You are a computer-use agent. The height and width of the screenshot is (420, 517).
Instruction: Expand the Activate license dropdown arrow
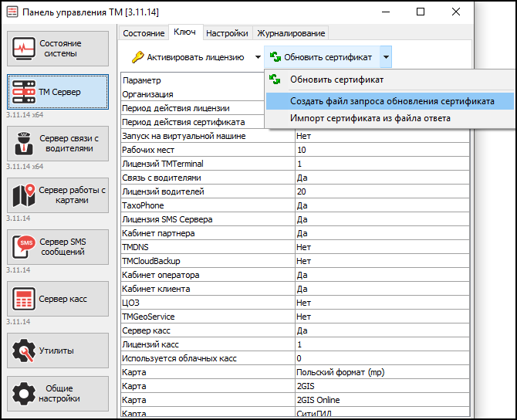258,57
